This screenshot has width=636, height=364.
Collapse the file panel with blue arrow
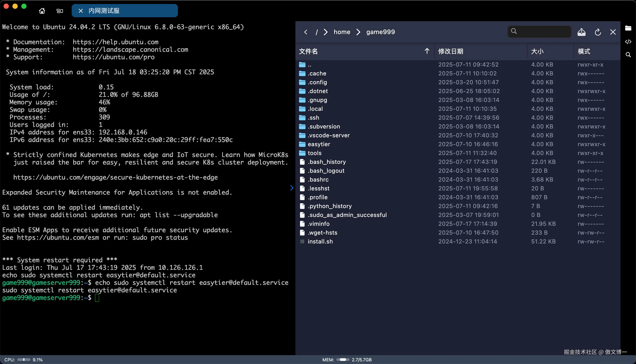point(292,188)
